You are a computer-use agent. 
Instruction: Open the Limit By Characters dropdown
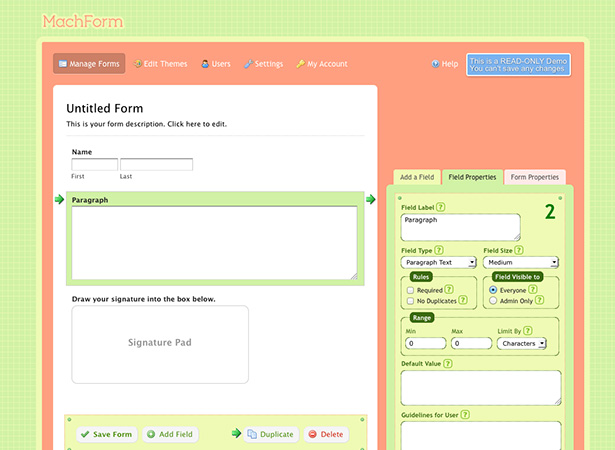click(x=522, y=343)
